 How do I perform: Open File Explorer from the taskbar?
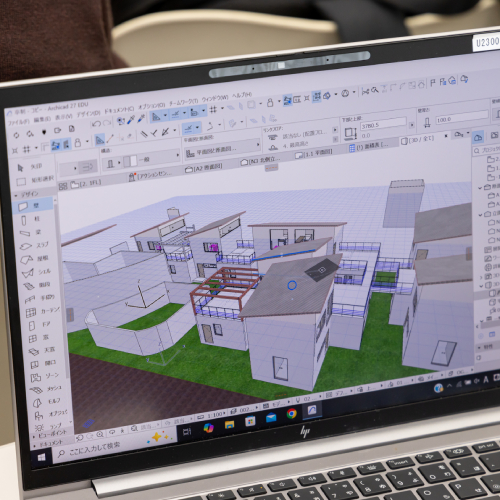click(229, 424)
